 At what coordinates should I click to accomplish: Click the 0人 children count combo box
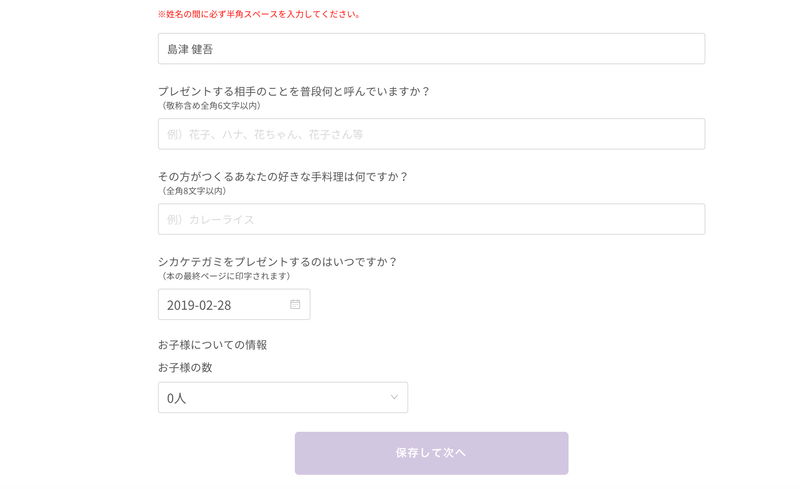tap(282, 397)
